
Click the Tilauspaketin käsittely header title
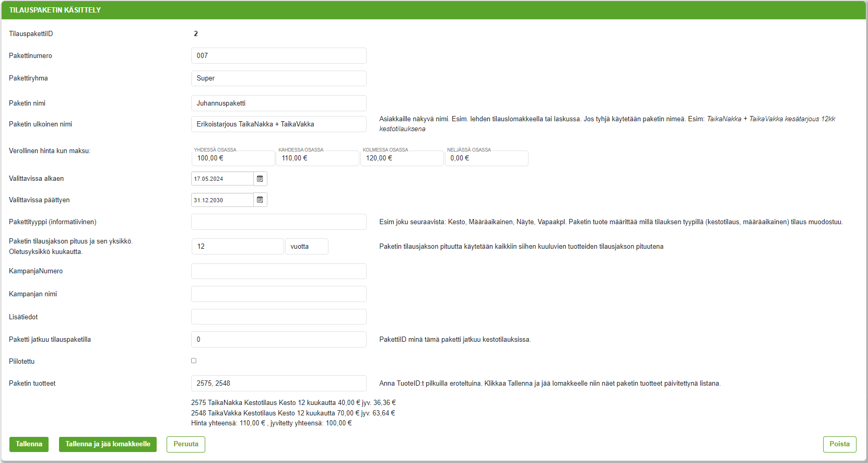55,10
